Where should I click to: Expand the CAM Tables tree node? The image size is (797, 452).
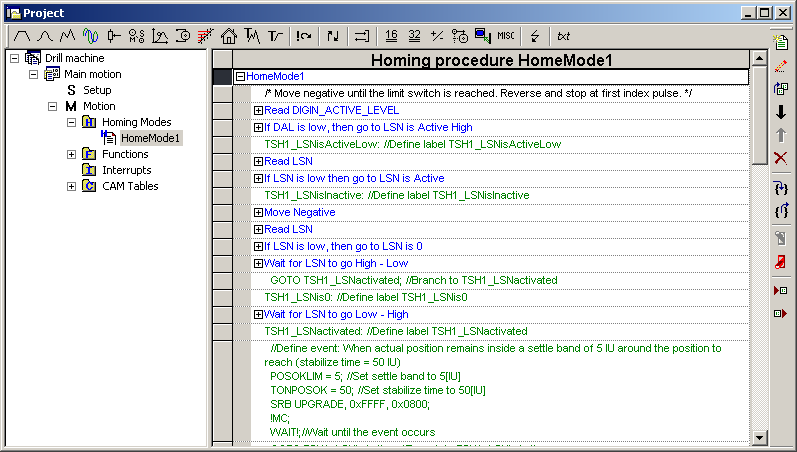coord(71,186)
